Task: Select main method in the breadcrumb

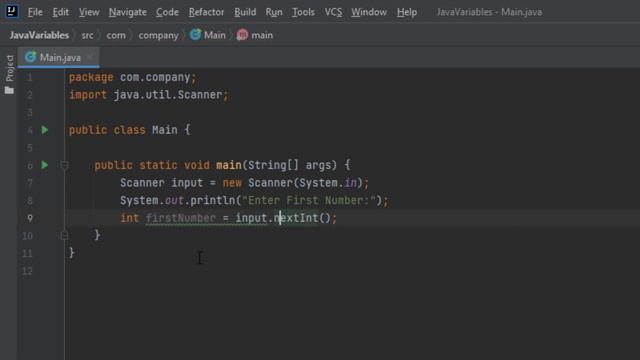Action: pos(262,36)
